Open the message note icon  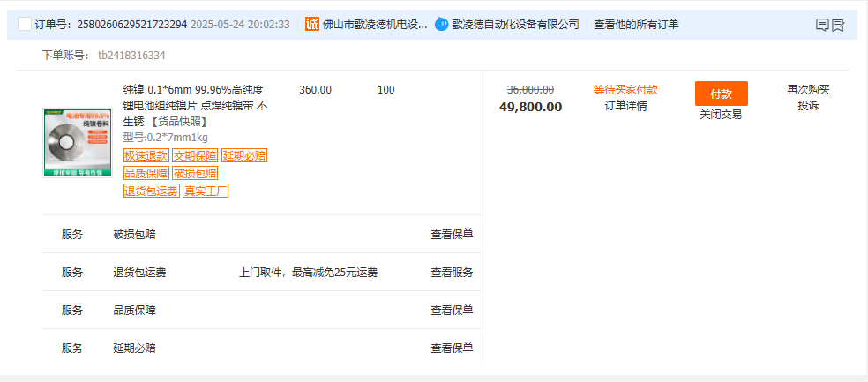pyautogui.click(x=823, y=25)
